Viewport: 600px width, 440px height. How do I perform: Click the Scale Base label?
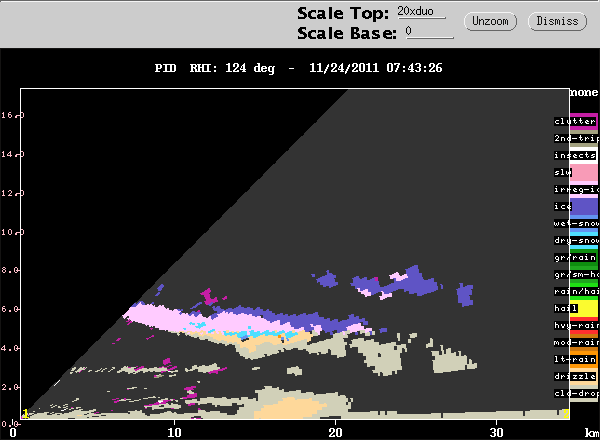(347, 33)
